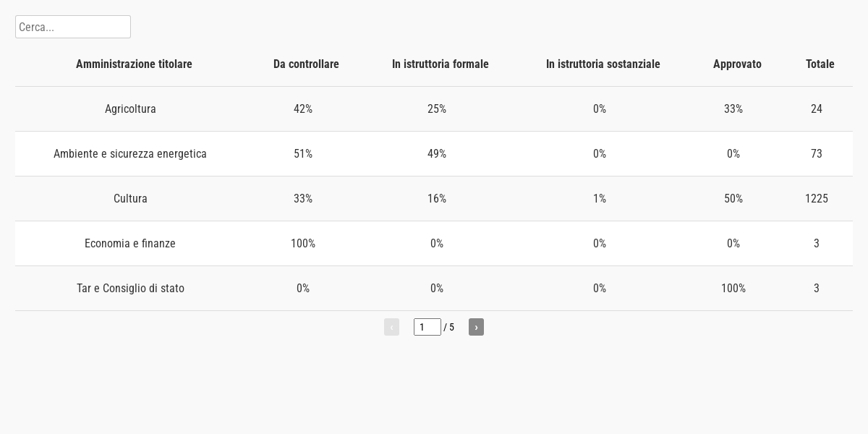The width and height of the screenshot is (868, 434).
Task: Select the Ambiente e sicurezza energetica row
Action: [x=130, y=154]
